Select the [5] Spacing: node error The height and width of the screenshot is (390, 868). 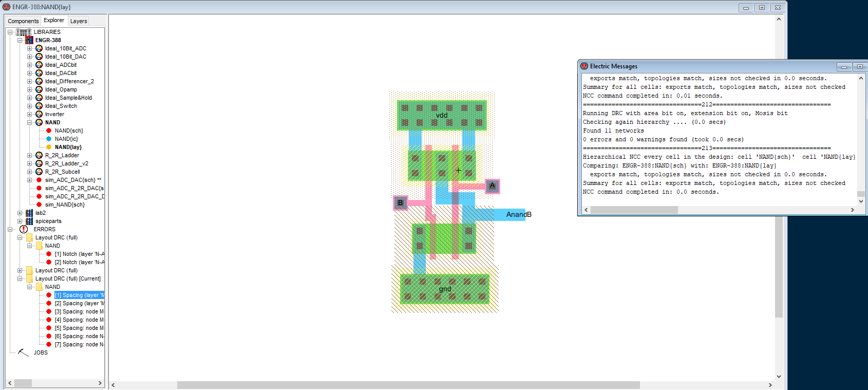pos(79,328)
